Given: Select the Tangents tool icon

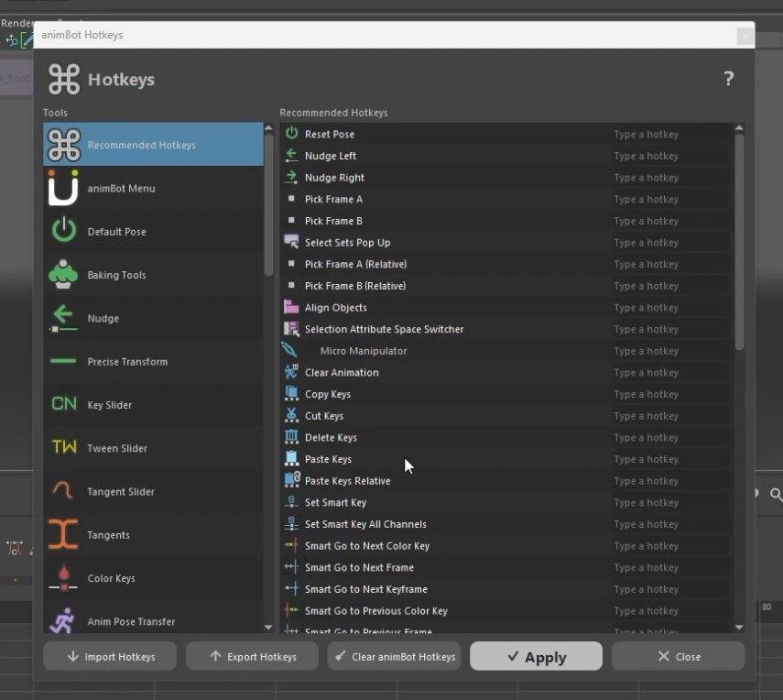Looking at the screenshot, I should (x=63, y=534).
